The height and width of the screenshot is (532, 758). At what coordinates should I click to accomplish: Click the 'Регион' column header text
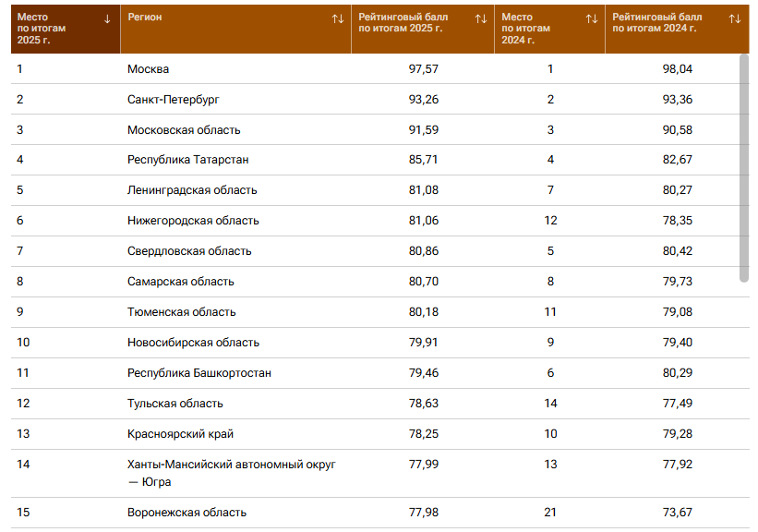click(x=145, y=17)
